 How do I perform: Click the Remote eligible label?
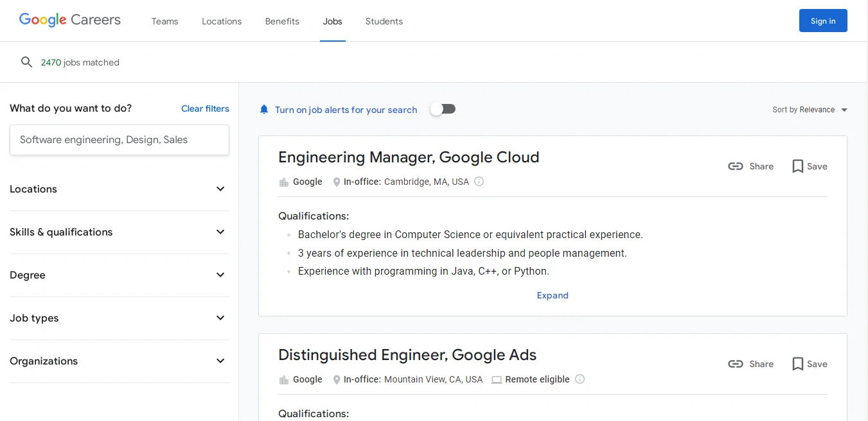[x=538, y=379]
